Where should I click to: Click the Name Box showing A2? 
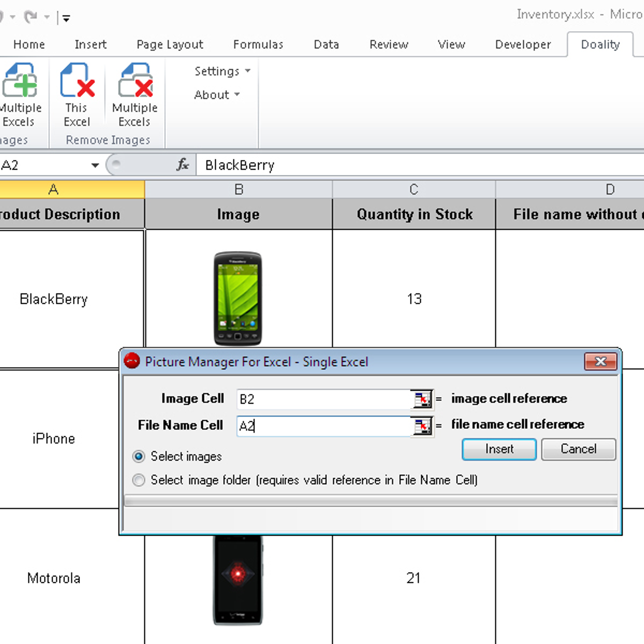[43, 165]
